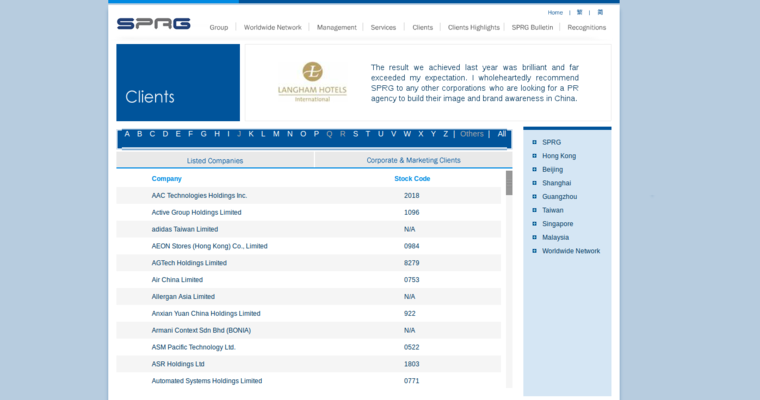The height and width of the screenshot is (400, 760).
Task: Select Active Group Holdings Limited row
Action: [309, 212]
